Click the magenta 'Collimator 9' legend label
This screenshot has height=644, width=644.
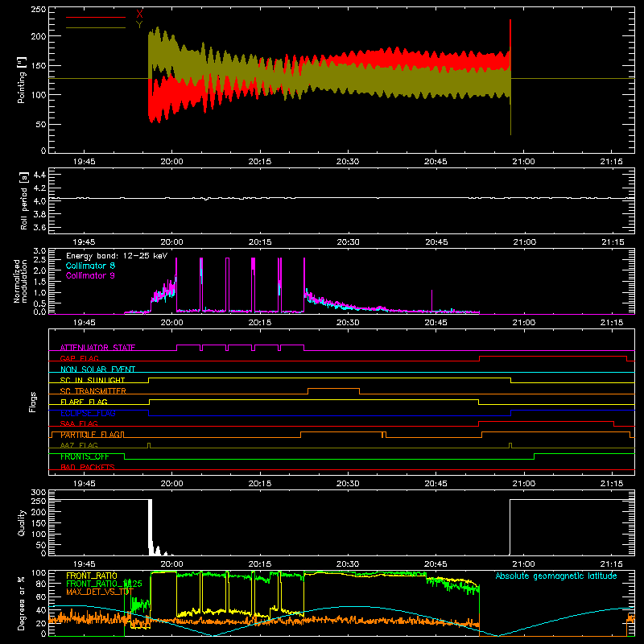pyautogui.click(x=90, y=275)
